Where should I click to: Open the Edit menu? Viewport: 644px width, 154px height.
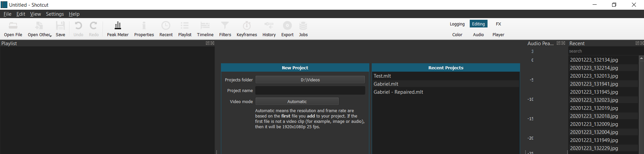tap(21, 14)
